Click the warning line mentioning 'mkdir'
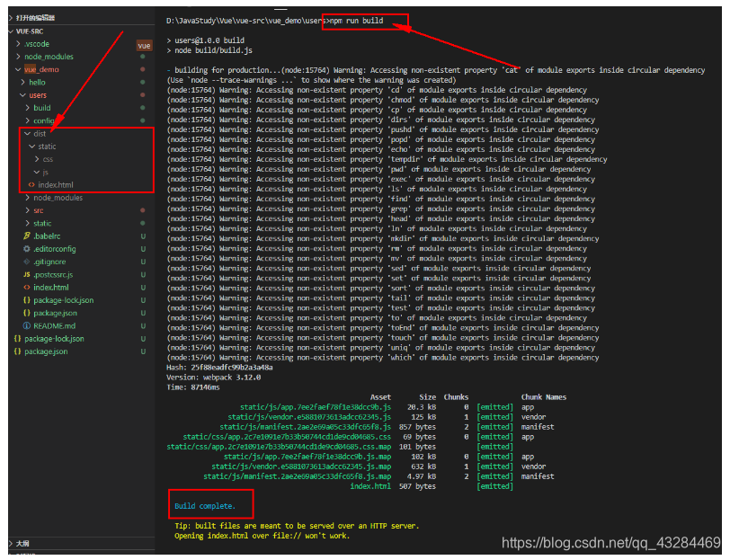The image size is (730, 560). click(383, 239)
